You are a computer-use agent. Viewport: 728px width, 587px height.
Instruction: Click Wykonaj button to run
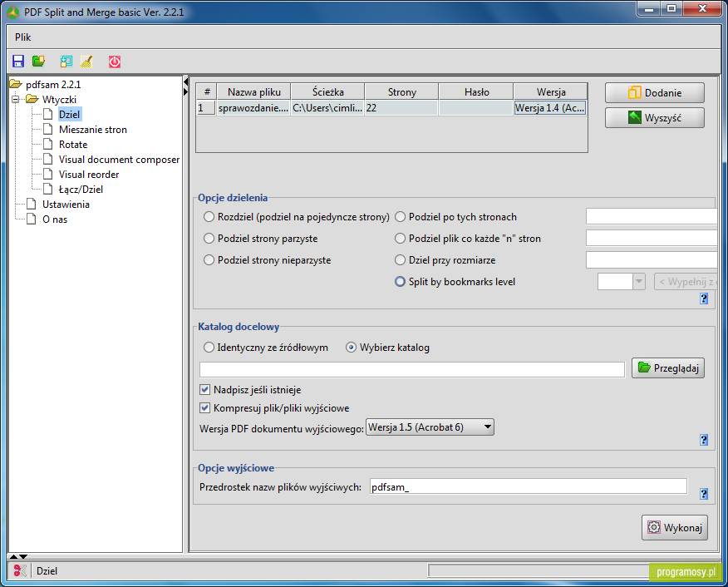(x=675, y=528)
